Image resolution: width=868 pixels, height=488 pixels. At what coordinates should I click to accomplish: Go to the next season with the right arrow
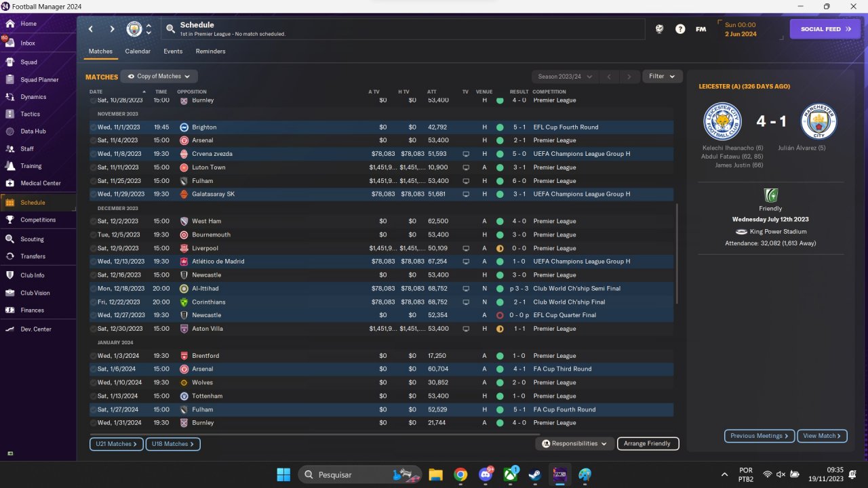click(x=629, y=77)
